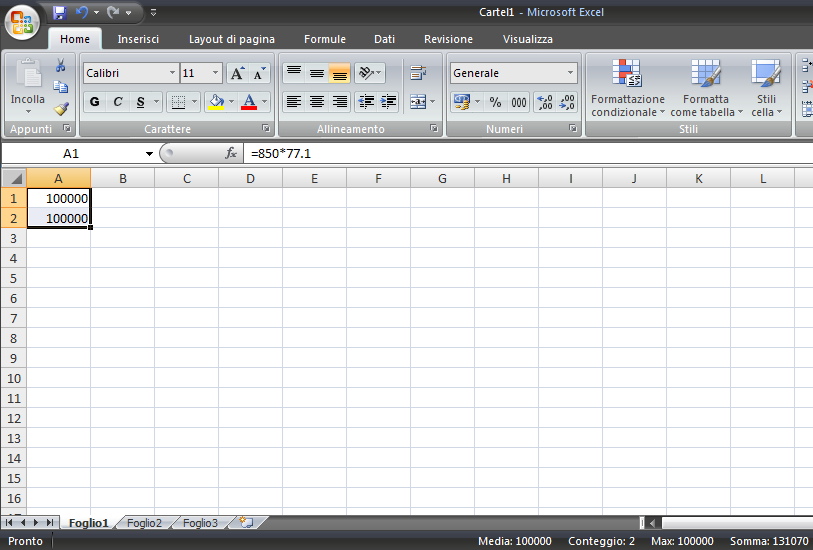Viewport: 813px width, 550px height.
Task: Decrease decimal places
Action: pos(567,102)
